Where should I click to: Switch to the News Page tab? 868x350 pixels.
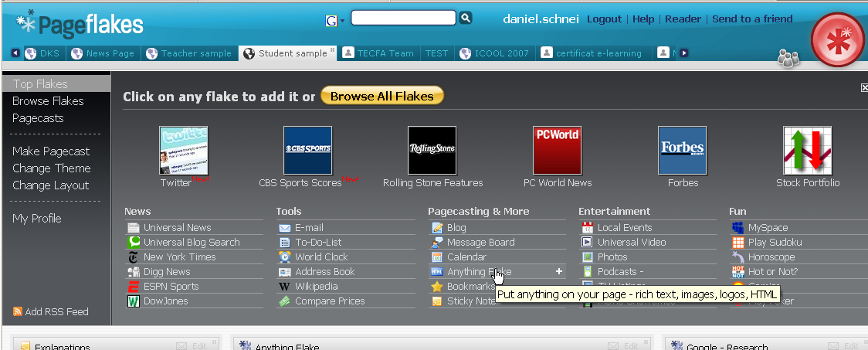pyautogui.click(x=103, y=53)
